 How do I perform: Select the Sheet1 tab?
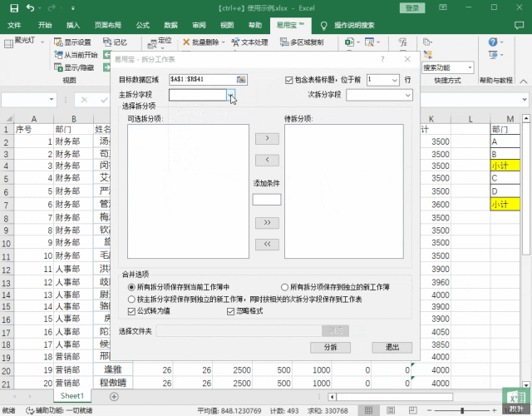[72, 396]
